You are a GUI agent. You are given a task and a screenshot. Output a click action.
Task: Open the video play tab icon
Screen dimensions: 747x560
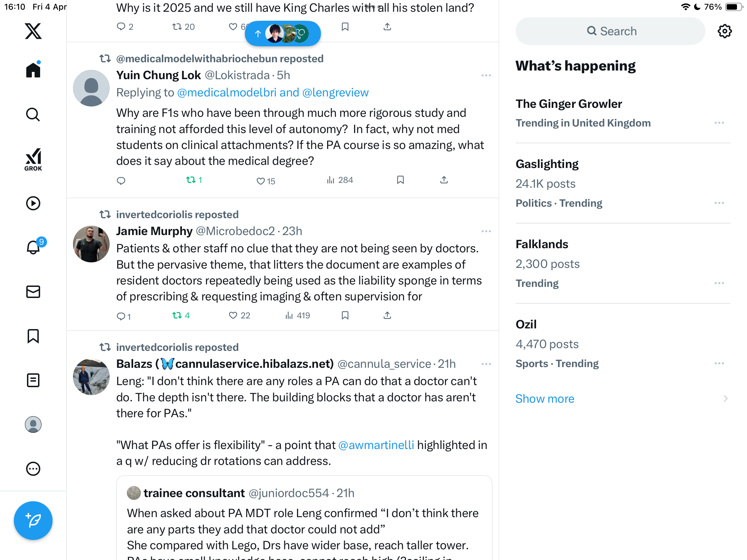tap(33, 203)
